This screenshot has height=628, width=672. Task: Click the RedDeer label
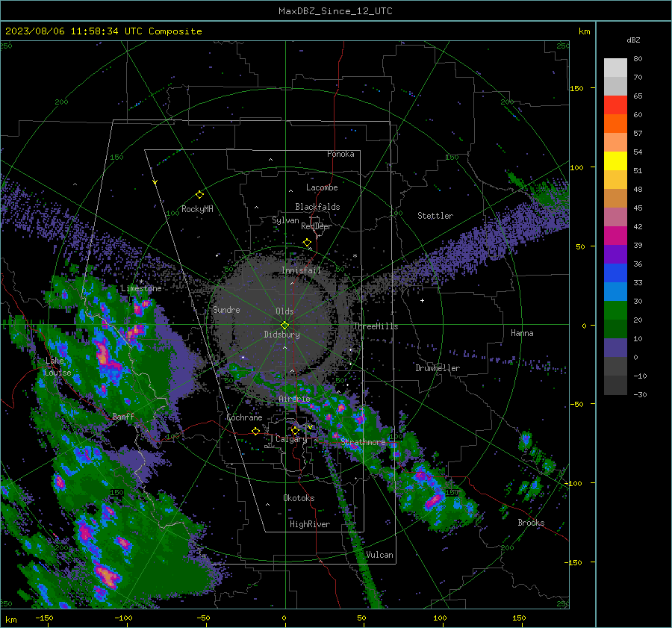click(317, 226)
